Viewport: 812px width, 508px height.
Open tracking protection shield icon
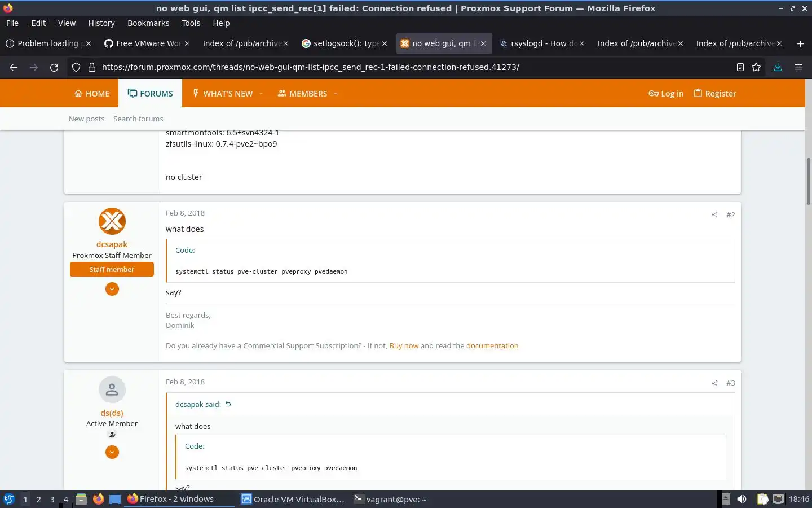(76, 67)
